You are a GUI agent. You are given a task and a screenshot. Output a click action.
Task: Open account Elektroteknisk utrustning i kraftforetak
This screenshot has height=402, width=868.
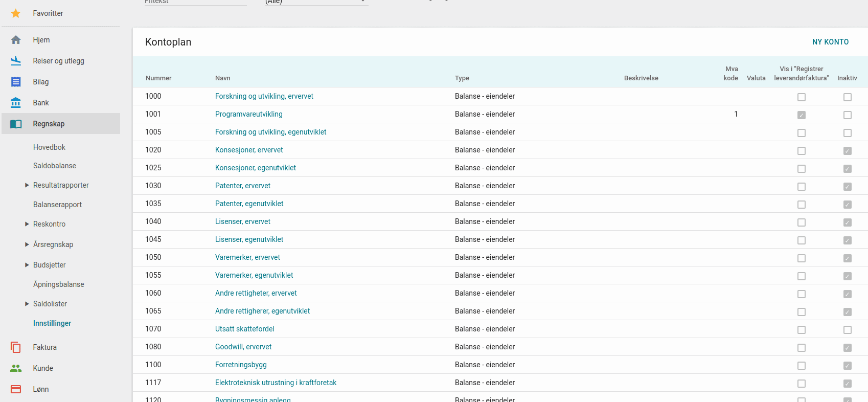[276, 383]
